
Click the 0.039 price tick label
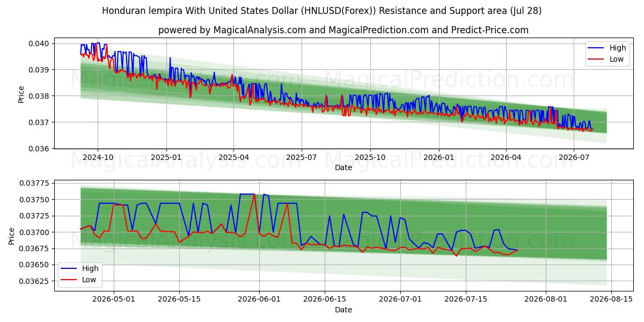pyautogui.click(x=40, y=70)
